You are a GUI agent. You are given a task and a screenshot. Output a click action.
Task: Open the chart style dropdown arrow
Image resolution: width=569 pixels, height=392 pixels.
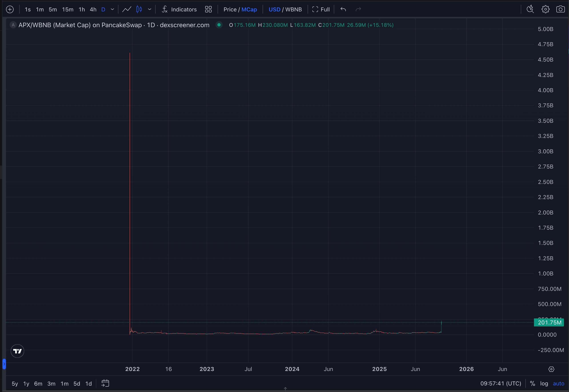149,10
